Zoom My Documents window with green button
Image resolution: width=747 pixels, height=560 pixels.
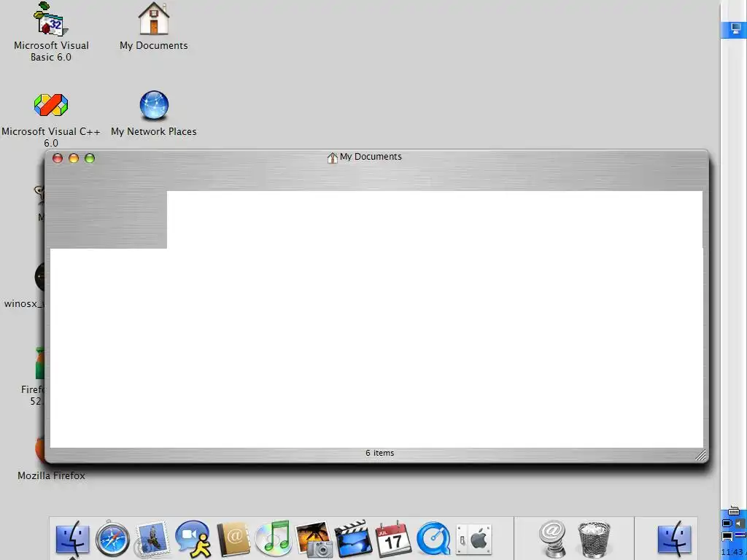tap(90, 158)
